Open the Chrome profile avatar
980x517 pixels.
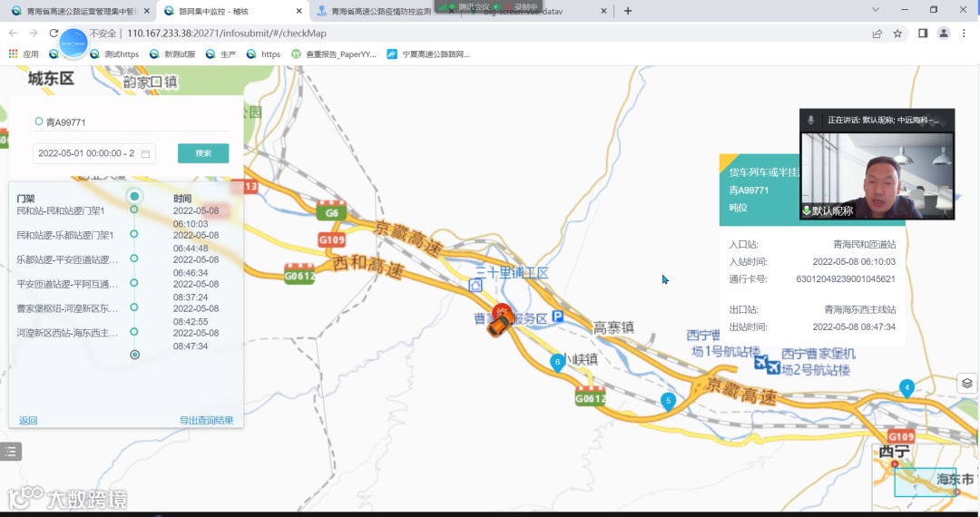(944, 33)
